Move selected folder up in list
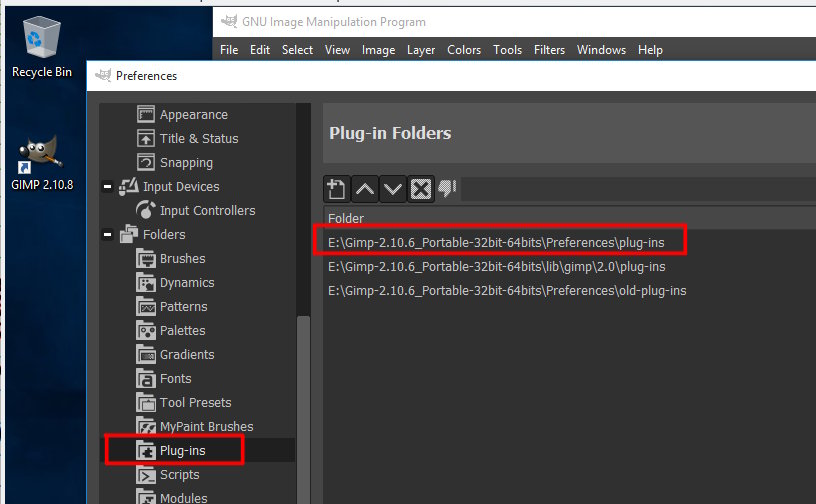Screen dimensions: 816x504 tap(365, 188)
